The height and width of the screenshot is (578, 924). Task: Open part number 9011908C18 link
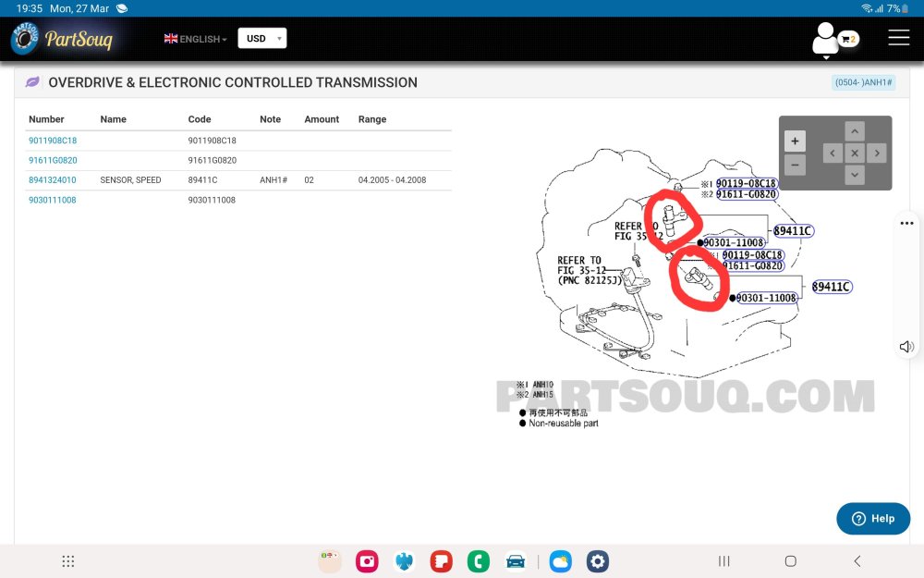tap(53, 141)
